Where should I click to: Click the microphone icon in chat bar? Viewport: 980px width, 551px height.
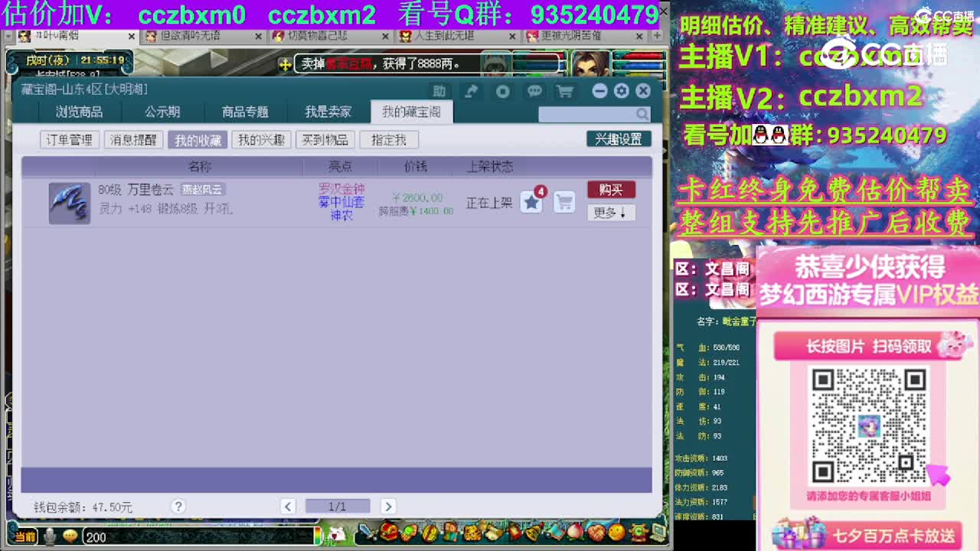(x=50, y=536)
